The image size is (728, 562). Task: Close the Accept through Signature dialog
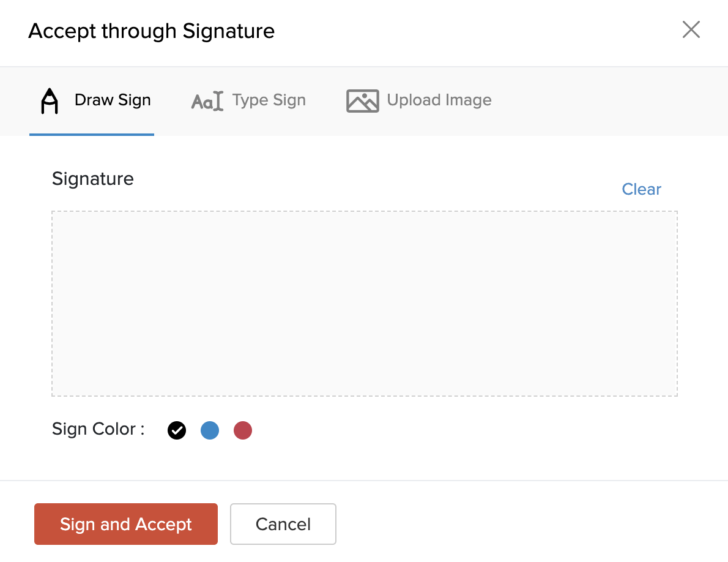coord(691,30)
